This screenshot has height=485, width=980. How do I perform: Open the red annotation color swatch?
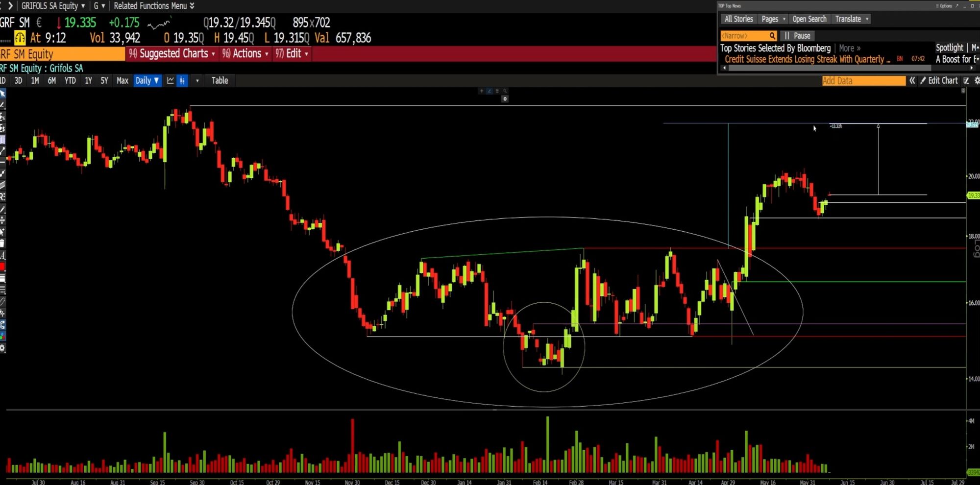pyautogui.click(x=2, y=267)
